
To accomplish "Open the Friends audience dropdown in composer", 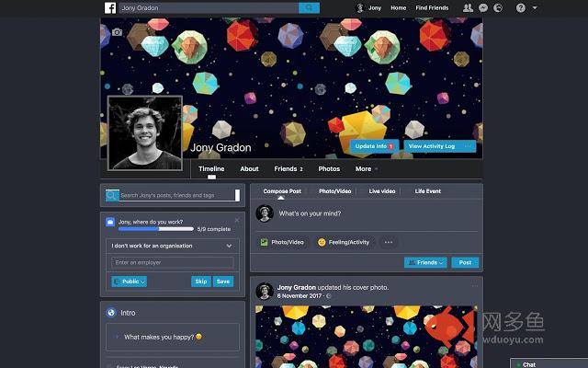I will [x=425, y=262].
